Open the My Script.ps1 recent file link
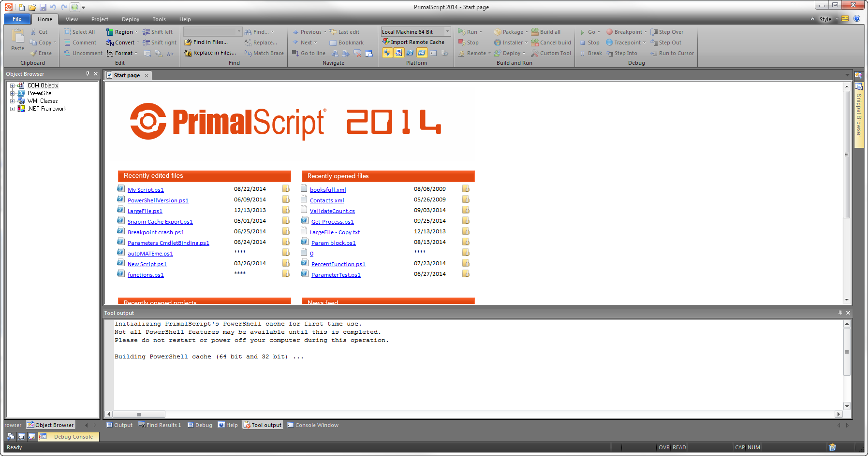The width and height of the screenshot is (868, 456). [146, 190]
